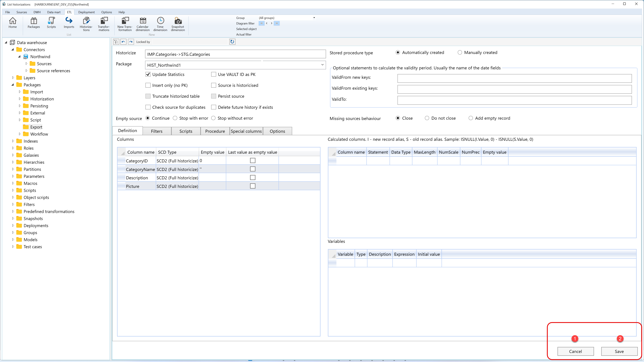Select Manually created procedure type
644x362 pixels.
pyautogui.click(x=460, y=52)
